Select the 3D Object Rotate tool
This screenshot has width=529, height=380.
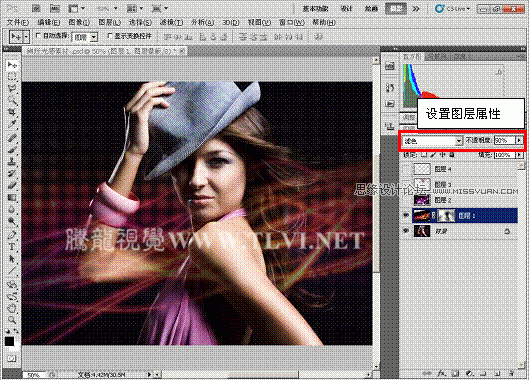12,284
